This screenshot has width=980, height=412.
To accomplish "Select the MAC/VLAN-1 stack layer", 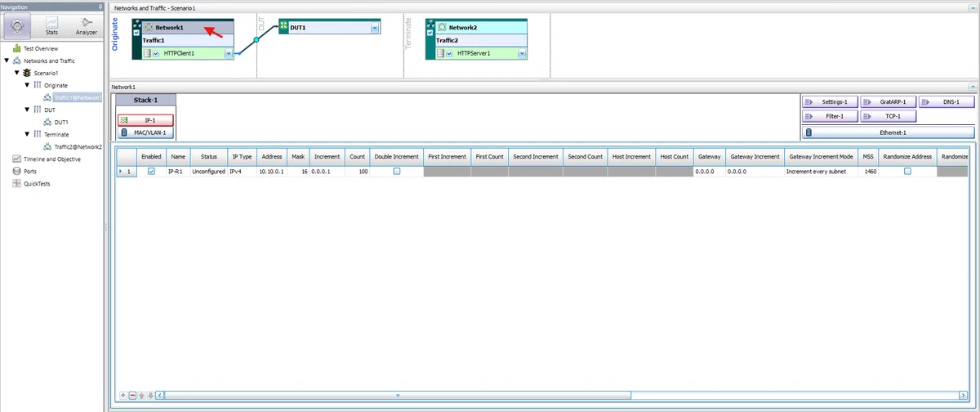I will 145,132.
